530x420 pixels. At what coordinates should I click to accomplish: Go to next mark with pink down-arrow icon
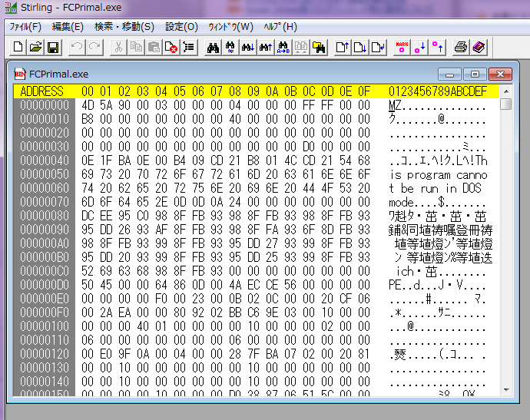(419, 48)
